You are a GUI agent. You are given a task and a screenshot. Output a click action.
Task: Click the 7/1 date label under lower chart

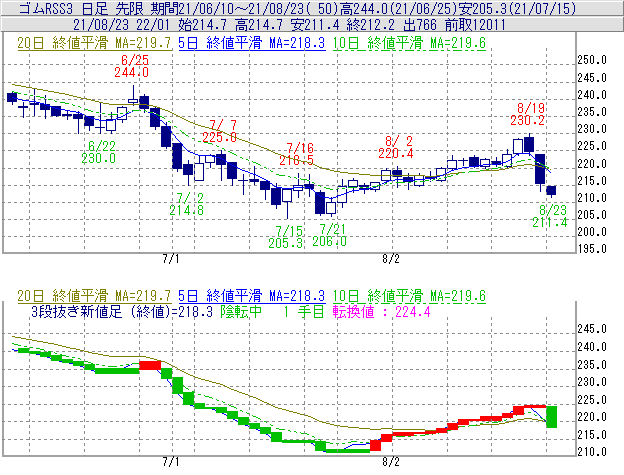click(x=171, y=462)
